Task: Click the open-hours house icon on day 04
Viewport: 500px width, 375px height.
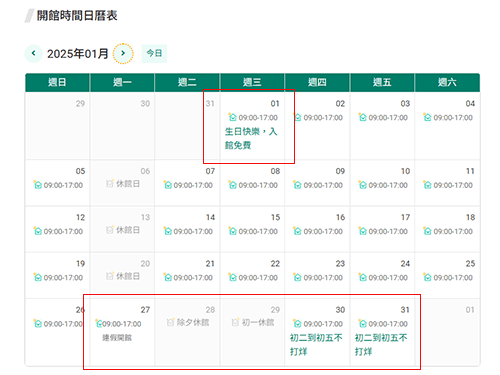Action: [x=427, y=117]
